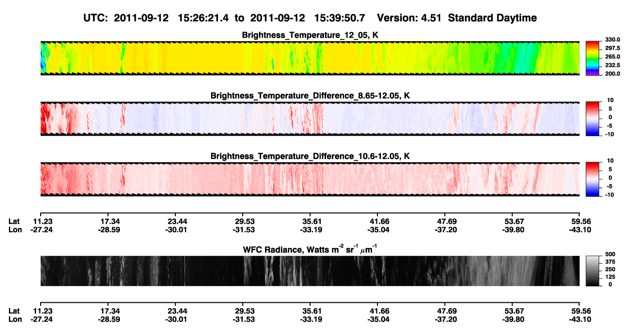
Task: Click the 10.6-12.05 temperature difference image strip
Action: pyautogui.click(x=310, y=179)
